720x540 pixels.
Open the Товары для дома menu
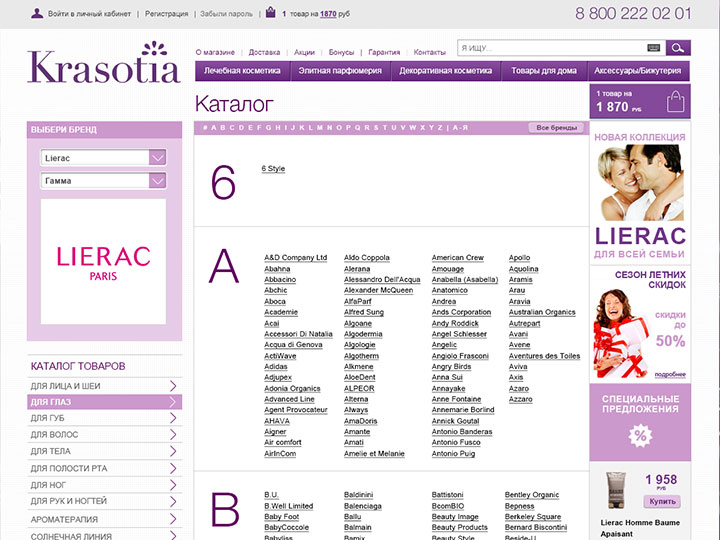coord(544,71)
